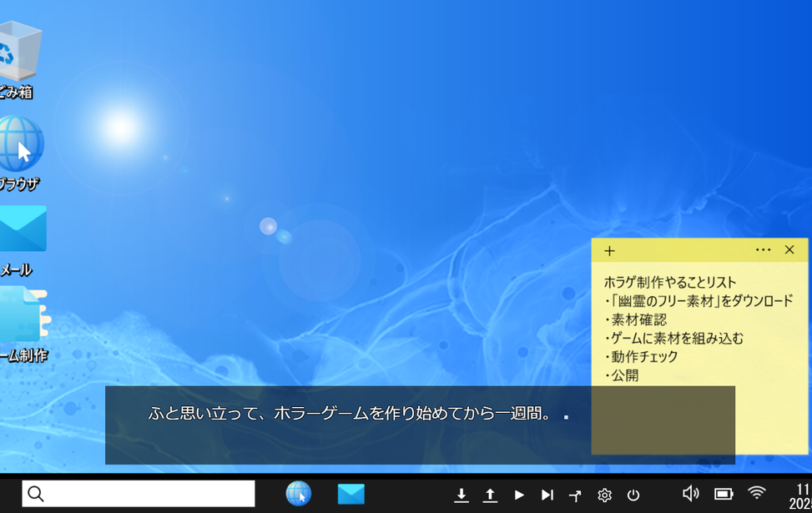Toggle the speaker volume icon

[690, 493]
